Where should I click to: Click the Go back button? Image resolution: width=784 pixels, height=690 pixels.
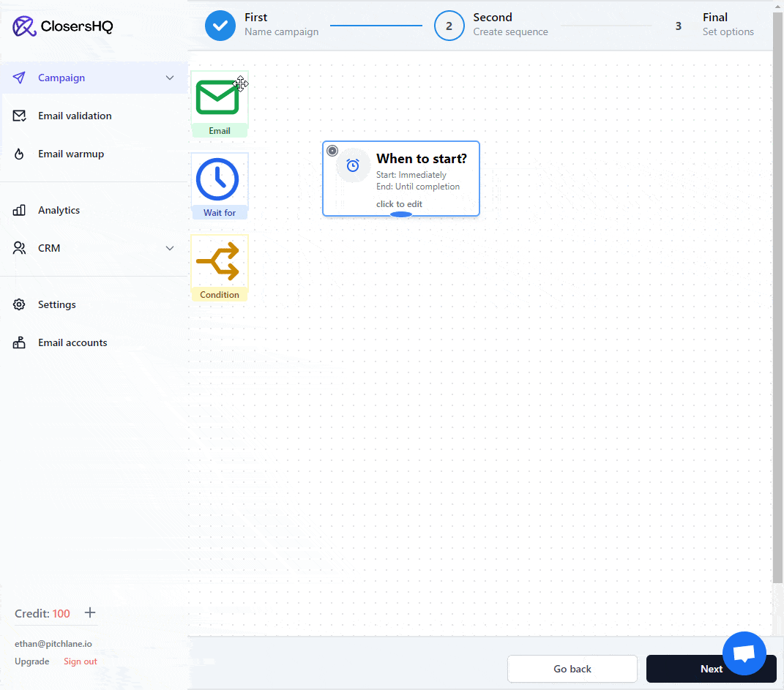[x=572, y=669]
